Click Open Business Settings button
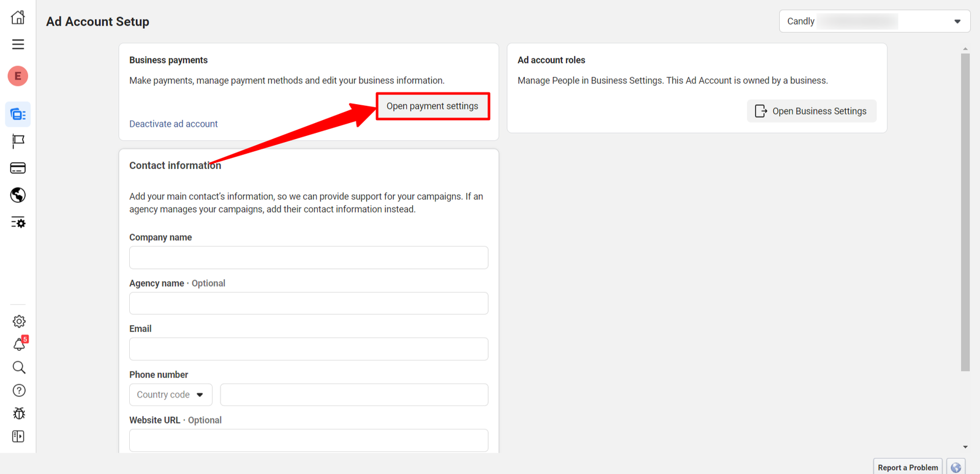The width and height of the screenshot is (980, 474). tap(812, 111)
